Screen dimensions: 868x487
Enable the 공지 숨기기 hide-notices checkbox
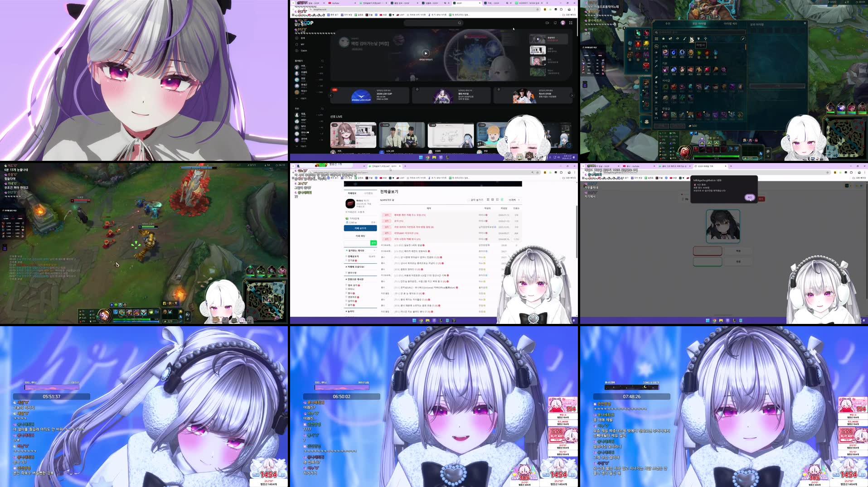point(468,200)
